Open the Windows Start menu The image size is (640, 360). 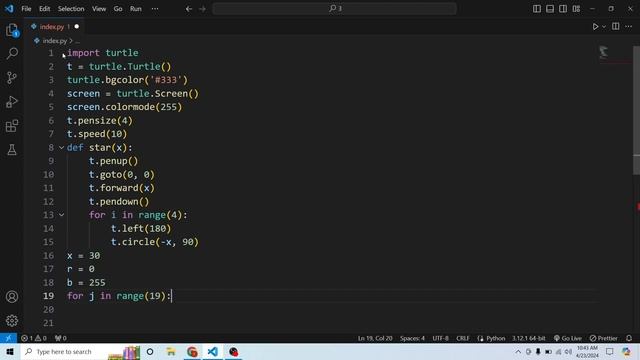pyautogui.click(x=10, y=352)
